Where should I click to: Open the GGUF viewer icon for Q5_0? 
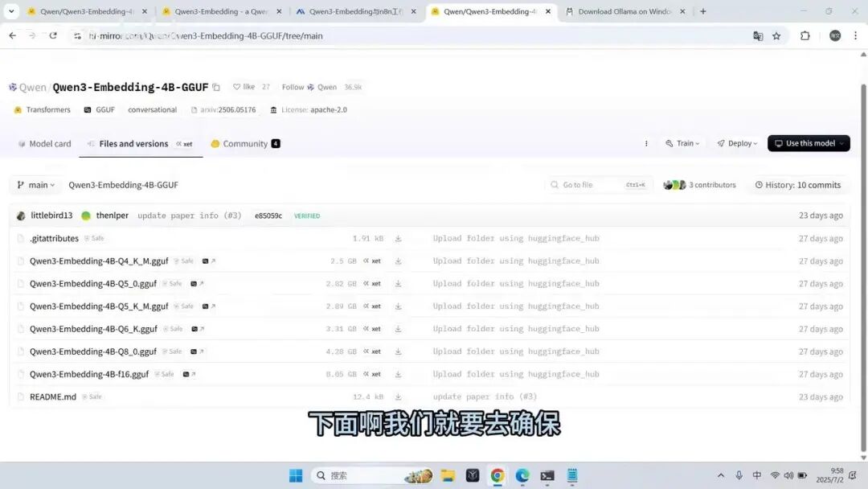pyautogui.click(x=197, y=284)
